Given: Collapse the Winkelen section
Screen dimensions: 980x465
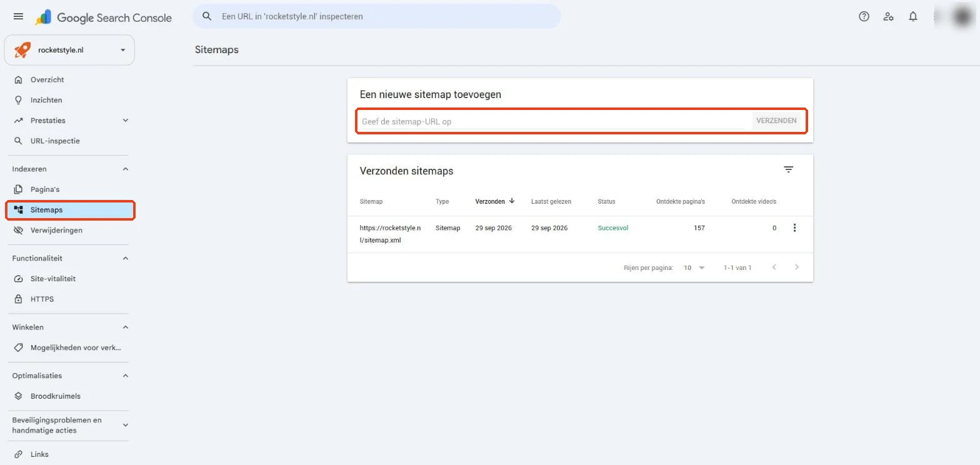Looking at the screenshot, I should [125, 327].
